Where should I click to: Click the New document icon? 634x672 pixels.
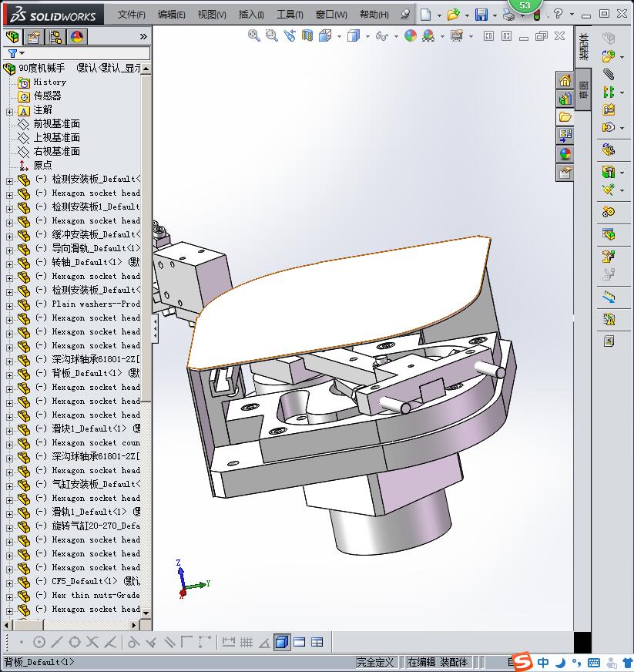pos(425,15)
